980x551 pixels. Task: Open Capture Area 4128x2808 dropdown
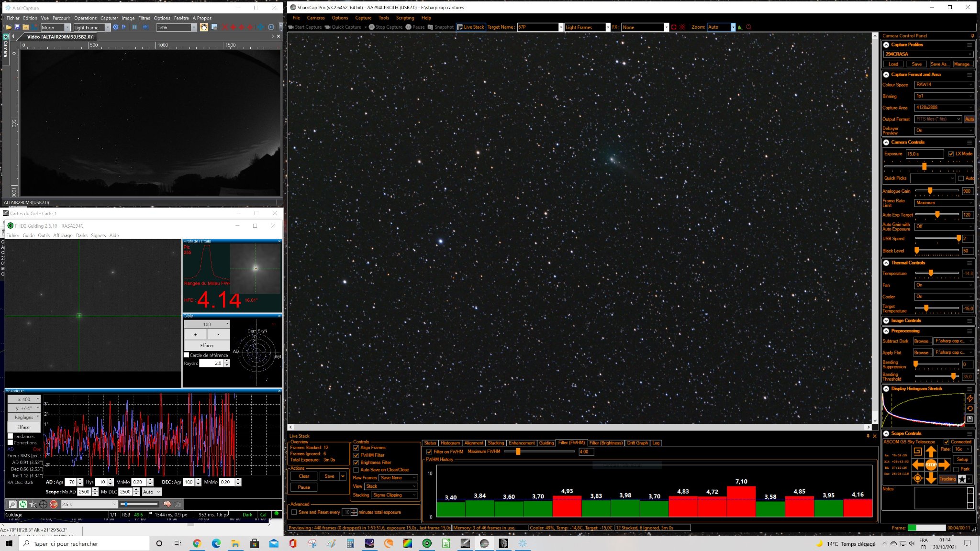(x=944, y=108)
